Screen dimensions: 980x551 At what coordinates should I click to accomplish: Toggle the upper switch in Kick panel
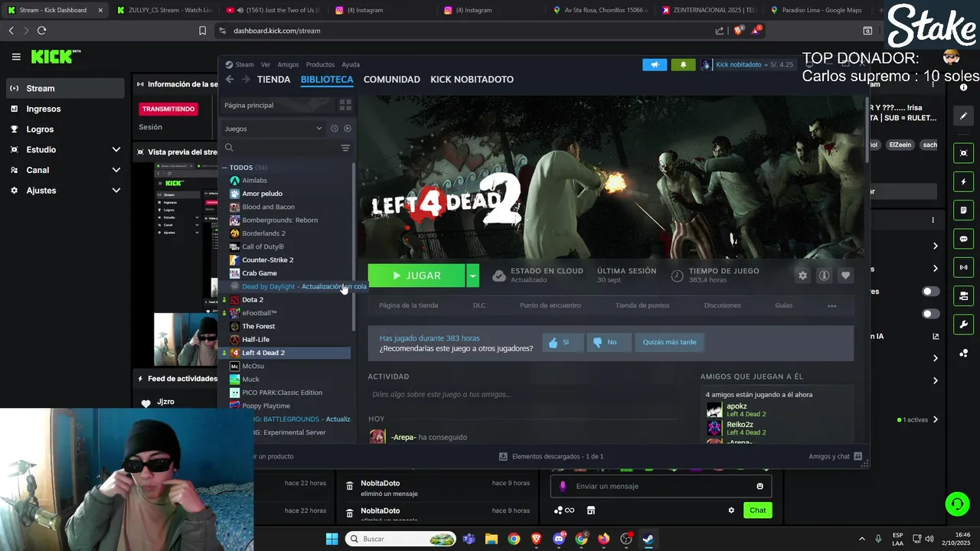[x=931, y=292]
